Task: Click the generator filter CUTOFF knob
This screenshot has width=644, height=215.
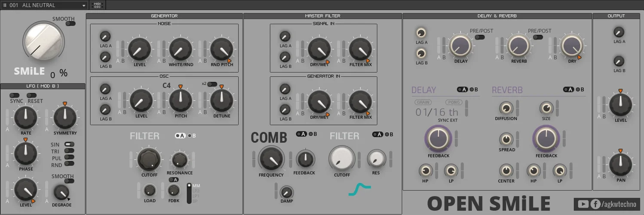Action: [149, 160]
